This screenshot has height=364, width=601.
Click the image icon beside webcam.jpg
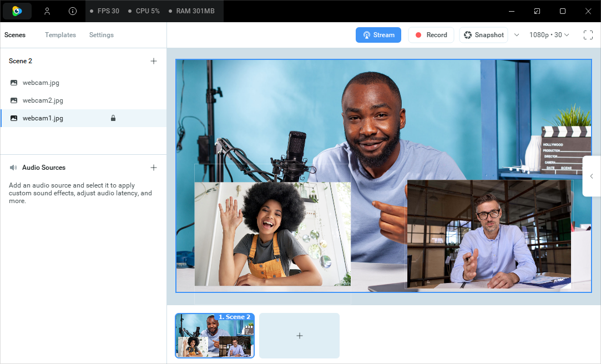14,83
